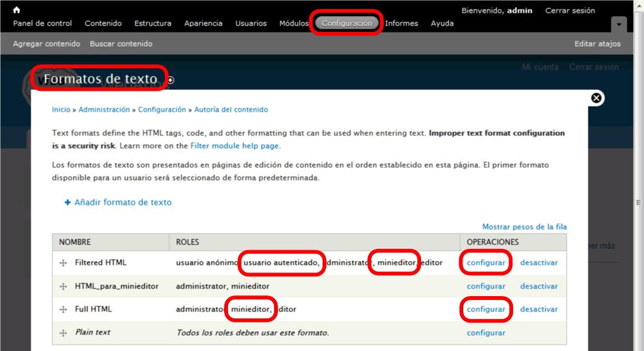Click the browser vertical scrollbar
The width and height of the screenshot is (644, 351).
[638, 202]
